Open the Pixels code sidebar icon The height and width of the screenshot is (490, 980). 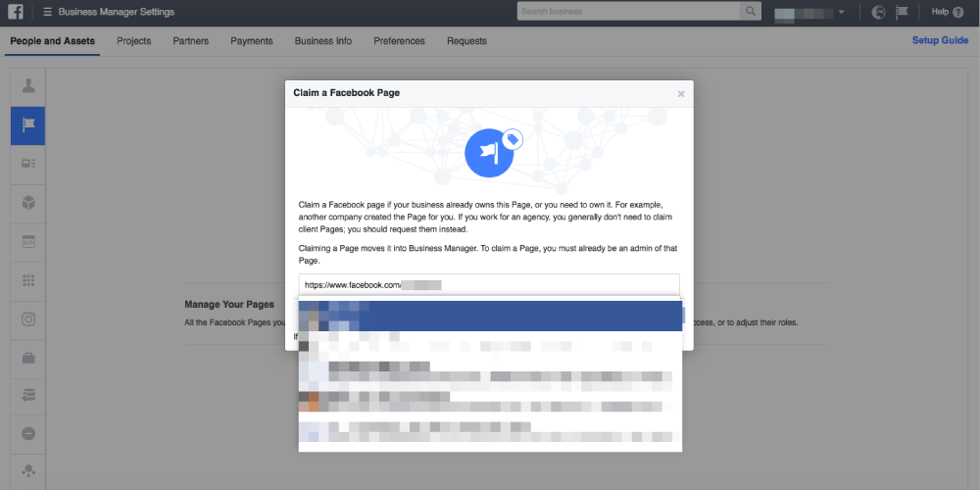(x=28, y=242)
